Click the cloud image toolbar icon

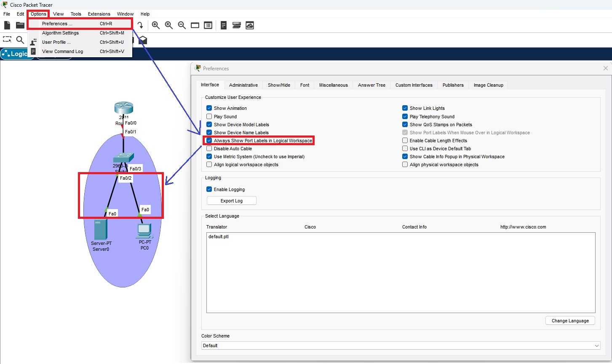click(x=250, y=25)
